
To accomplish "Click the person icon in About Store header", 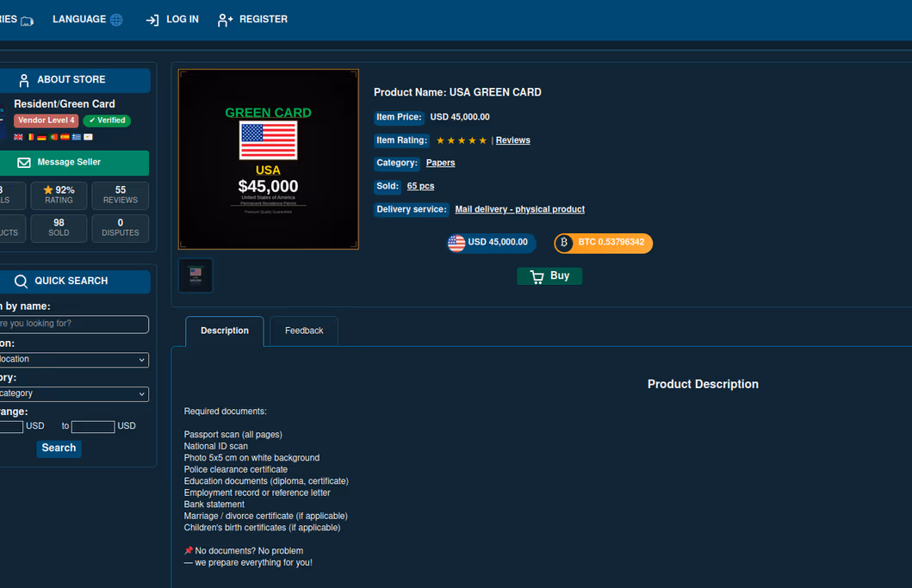I will (x=24, y=80).
